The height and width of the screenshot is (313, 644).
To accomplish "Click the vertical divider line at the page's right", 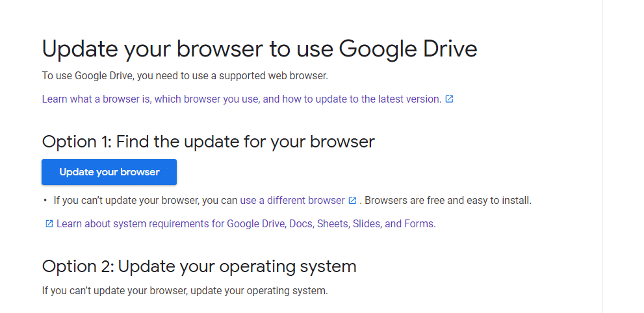I will [x=602, y=156].
